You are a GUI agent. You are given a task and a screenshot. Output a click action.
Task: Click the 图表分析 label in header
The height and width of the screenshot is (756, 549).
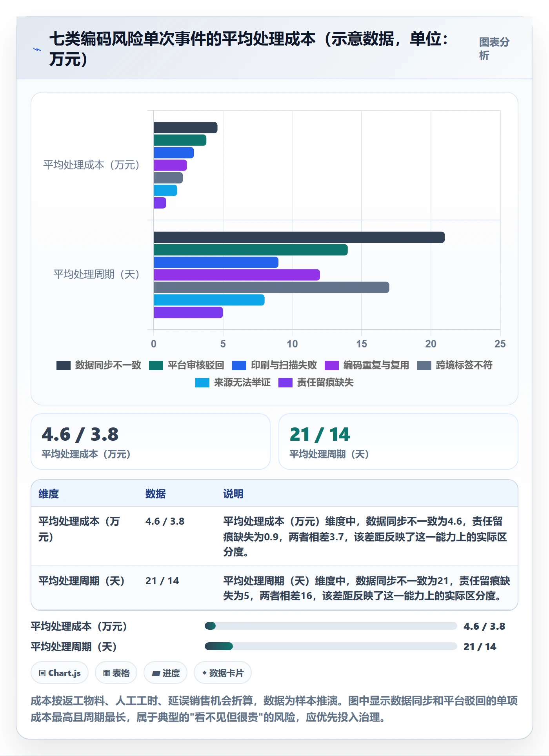494,49
